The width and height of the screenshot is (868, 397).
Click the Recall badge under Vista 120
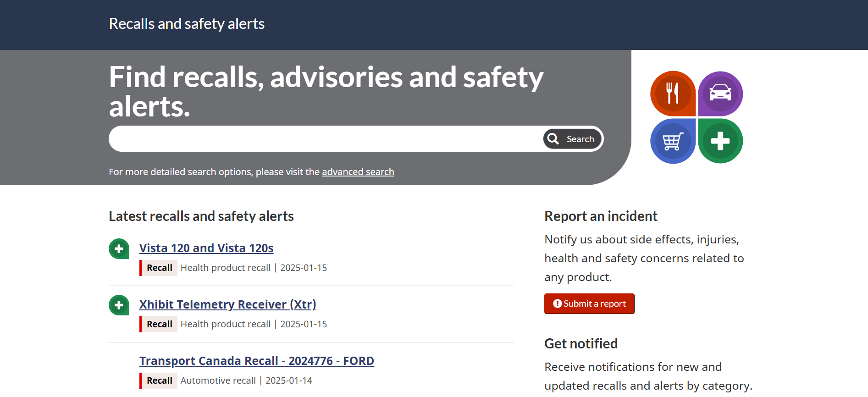pyautogui.click(x=159, y=268)
